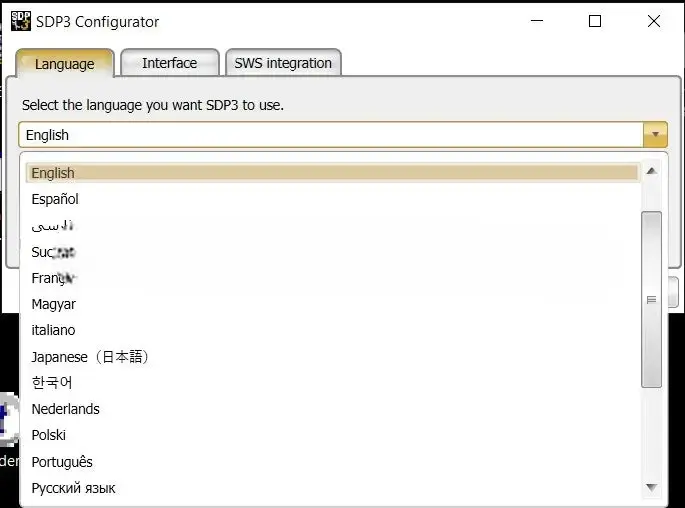Minimize the SDP3 Configurator window
685x508 pixels.
[x=537, y=21]
